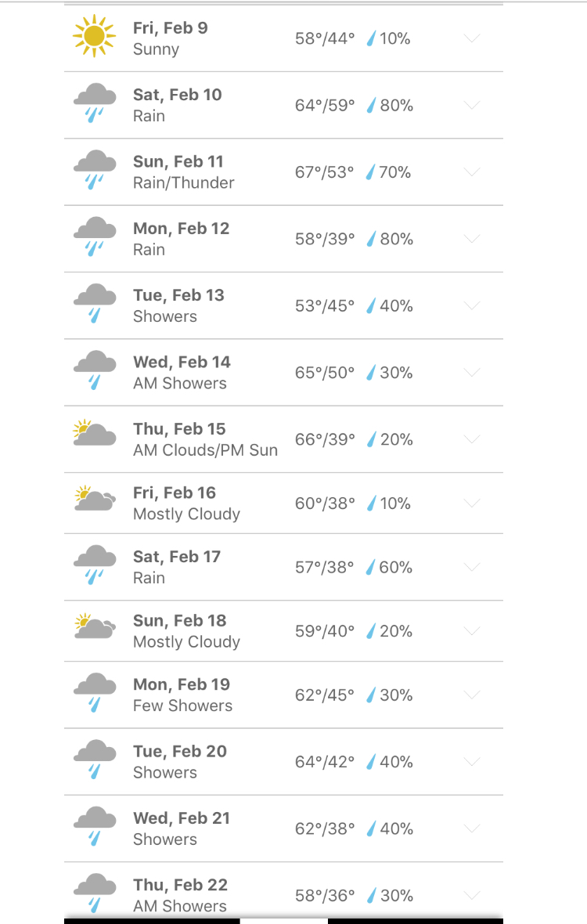The height and width of the screenshot is (924, 587).
Task: Click the mostly cloudy icon for Fri, Feb 16
Action: (94, 498)
